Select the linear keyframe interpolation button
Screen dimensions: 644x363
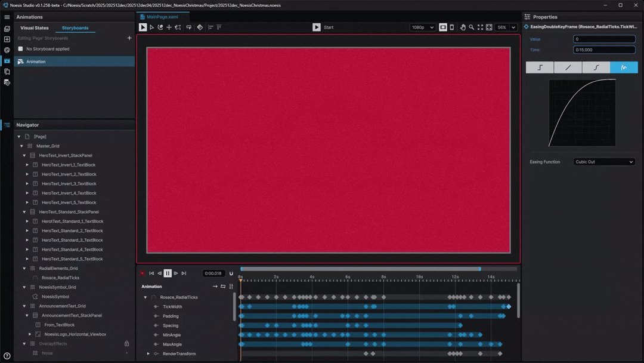pos(568,67)
